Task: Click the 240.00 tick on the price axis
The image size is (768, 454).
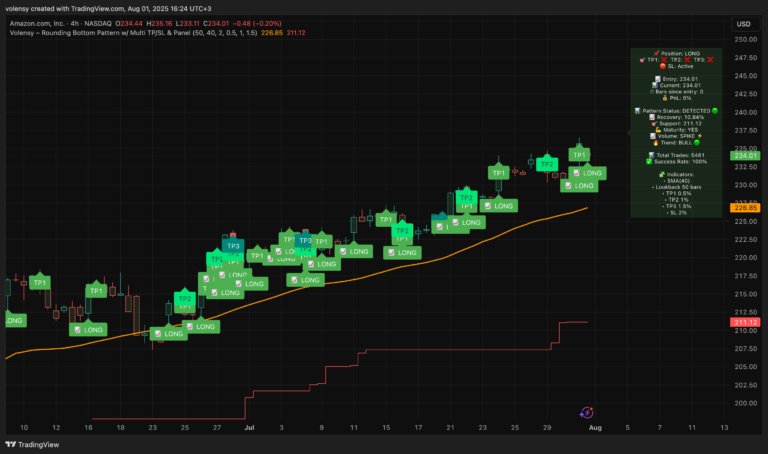Action: [745, 112]
